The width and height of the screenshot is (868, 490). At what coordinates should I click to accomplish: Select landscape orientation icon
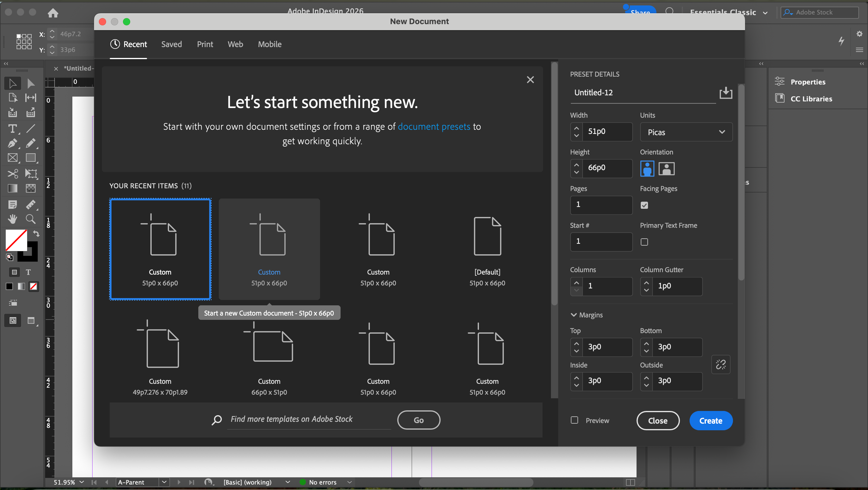point(666,169)
